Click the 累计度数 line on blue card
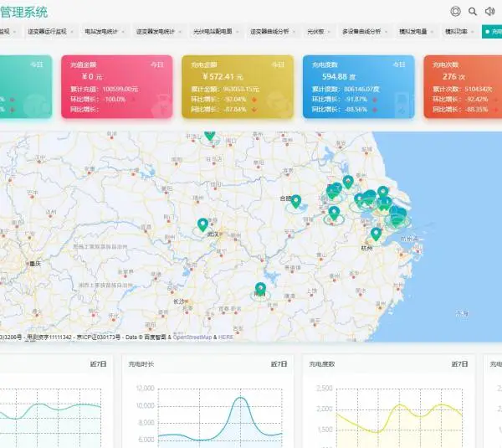502x448 pixels. coord(346,89)
